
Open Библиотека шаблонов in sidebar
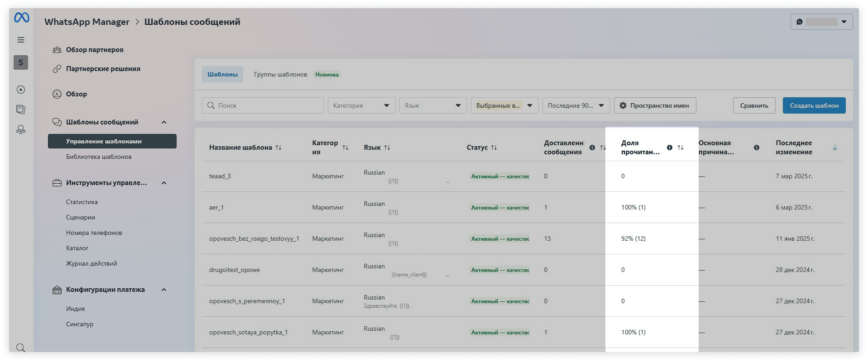pyautogui.click(x=99, y=157)
